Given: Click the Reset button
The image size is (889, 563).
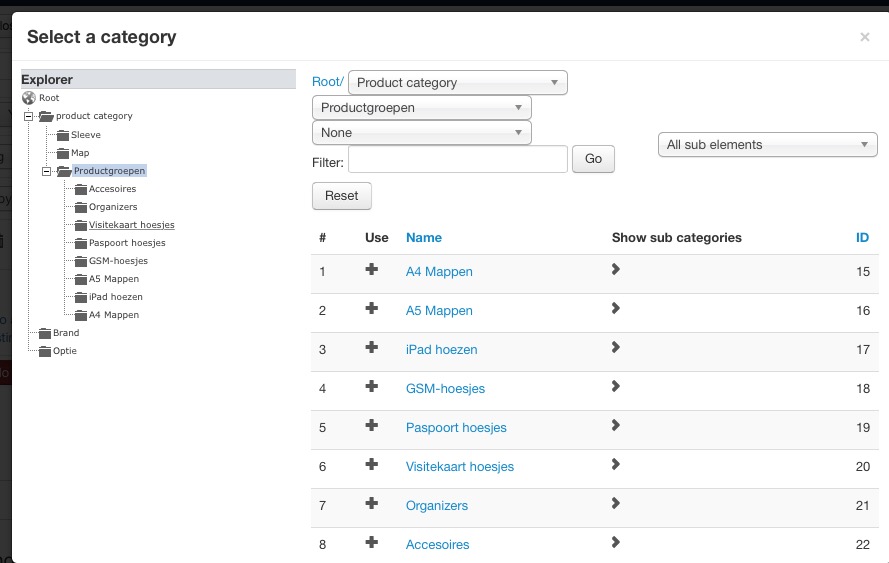Looking at the screenshot, I should pos(341,196).
